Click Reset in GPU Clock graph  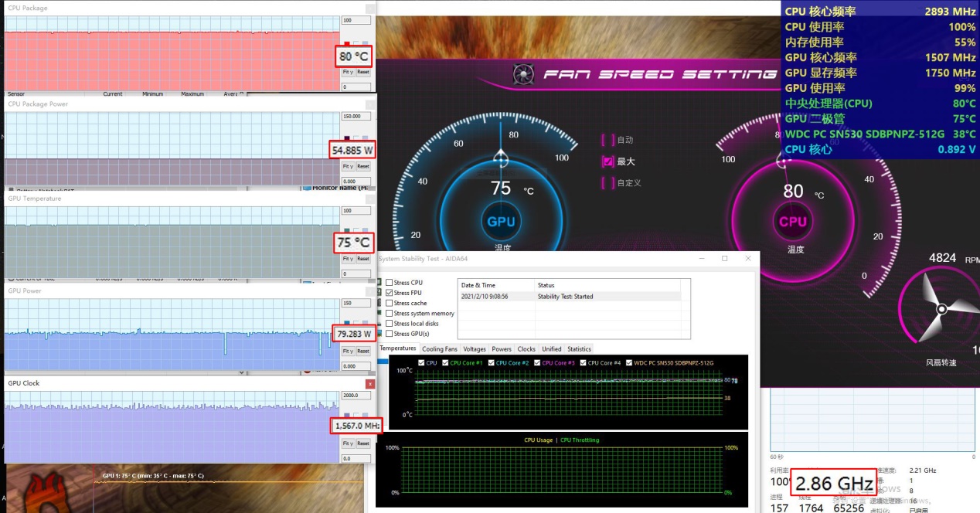[x=363, y=443]
